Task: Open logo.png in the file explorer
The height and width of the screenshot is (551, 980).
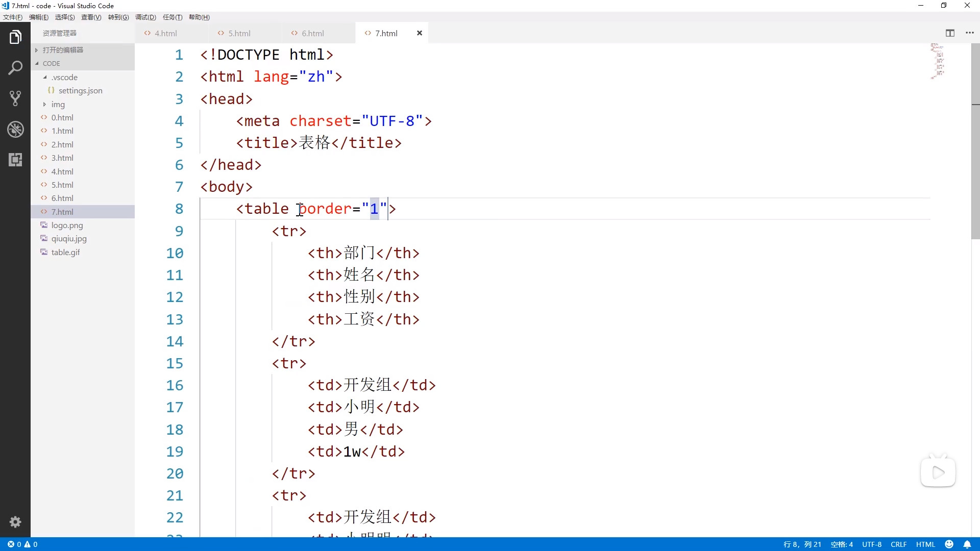Action: click(67, 225)
